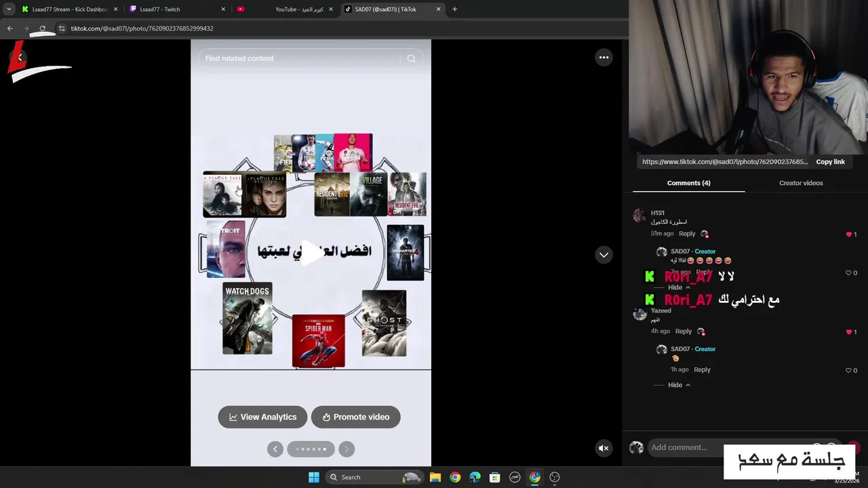Open the second running Chrome window on taskbar
Image resolution: width=868 pixels, height=488 pixels.
coord(535,477)
